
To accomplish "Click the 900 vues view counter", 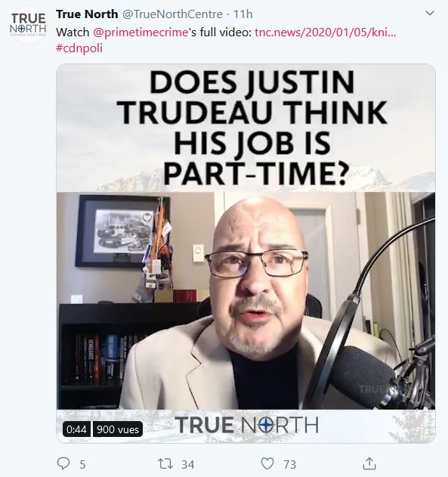I will tap(118, 429).
